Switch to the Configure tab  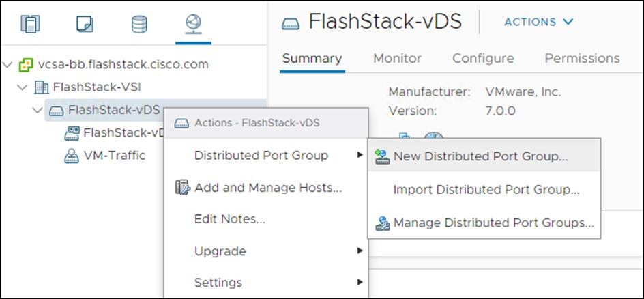point(483,58)
